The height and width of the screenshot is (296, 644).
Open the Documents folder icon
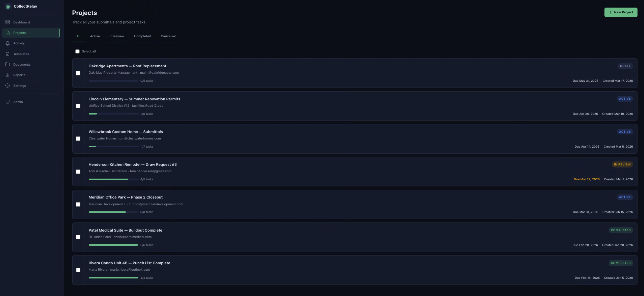(x=7, y=64)
